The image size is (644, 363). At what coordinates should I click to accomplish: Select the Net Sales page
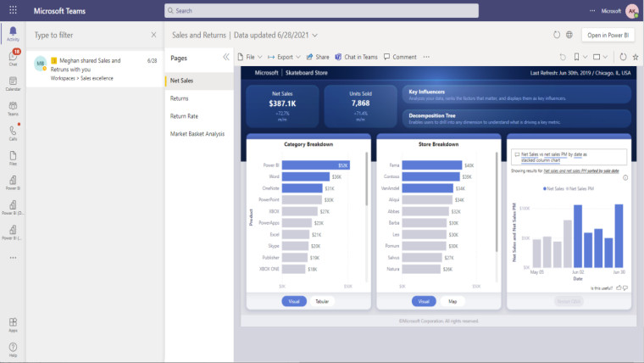199,81
